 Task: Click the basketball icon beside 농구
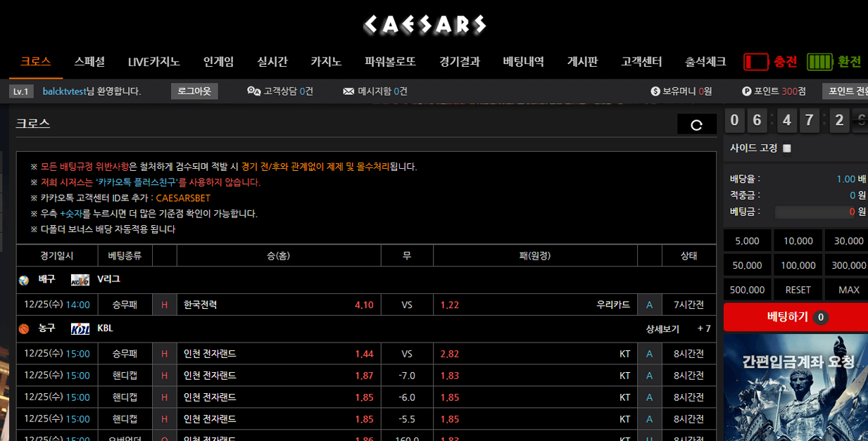[x=24, y=328]
